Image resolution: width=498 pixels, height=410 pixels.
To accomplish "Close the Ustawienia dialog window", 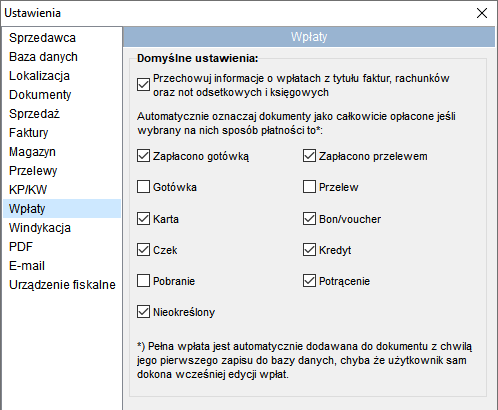I will tap(482, 13).
